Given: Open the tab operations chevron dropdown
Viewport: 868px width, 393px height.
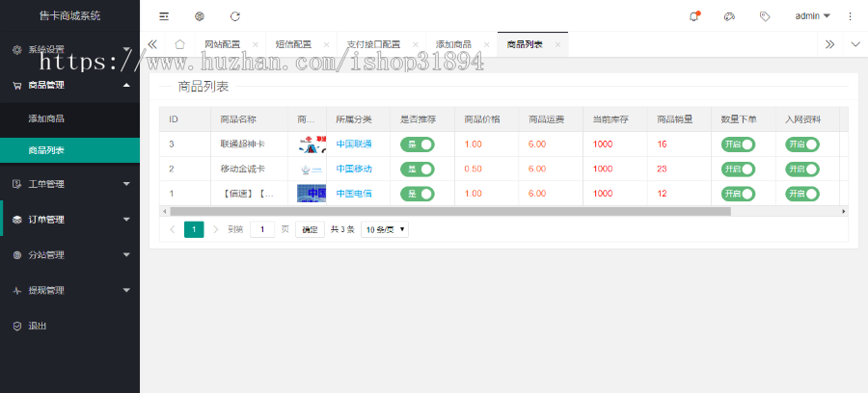Looking at the screenshot, I should tap(855, 44).
